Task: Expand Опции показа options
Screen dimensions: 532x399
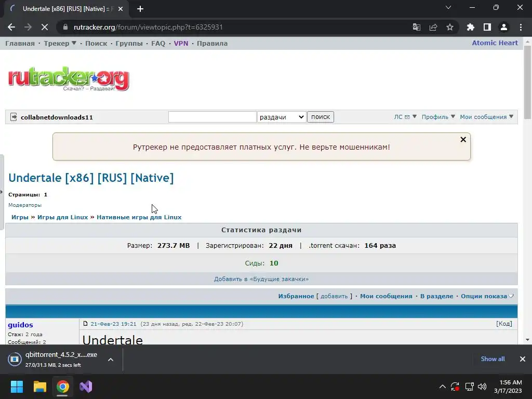Action: pos(487,296)
